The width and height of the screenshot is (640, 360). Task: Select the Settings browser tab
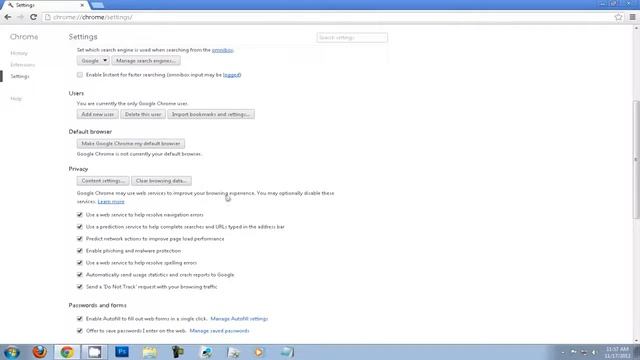click(45, 5)
